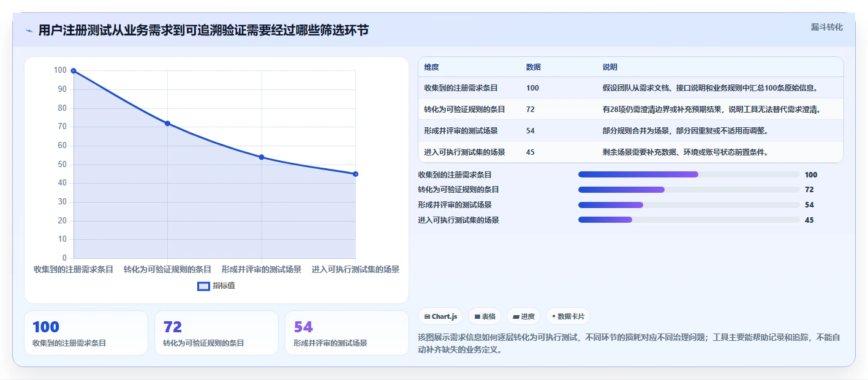Click table cell 收集到的注册需求条目

pyautogui.click(x=461, y=88)
